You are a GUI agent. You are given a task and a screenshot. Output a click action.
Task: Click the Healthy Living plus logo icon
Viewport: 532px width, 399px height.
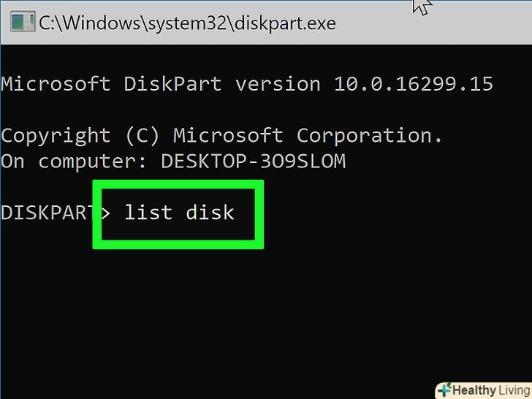point(444,389)
